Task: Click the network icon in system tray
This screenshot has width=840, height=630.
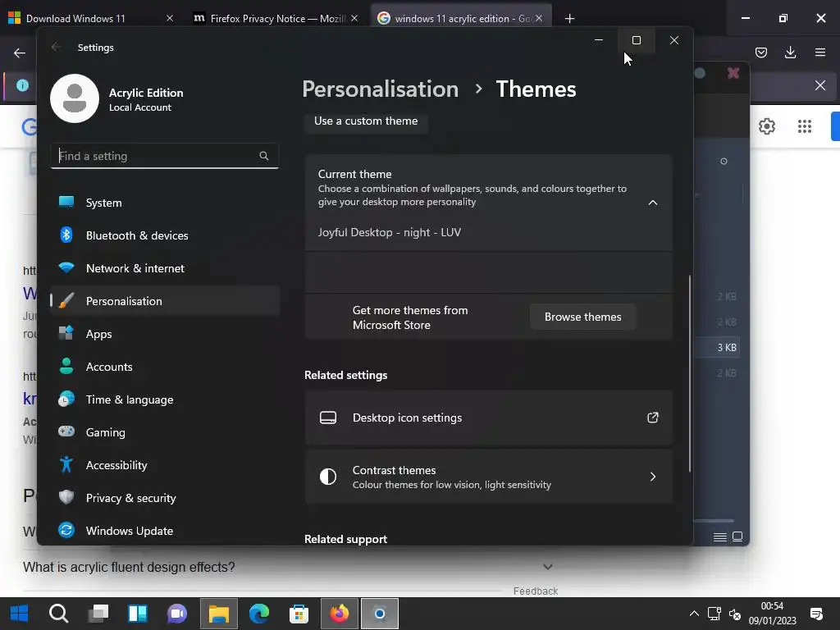Action: [x=714, y=614]
